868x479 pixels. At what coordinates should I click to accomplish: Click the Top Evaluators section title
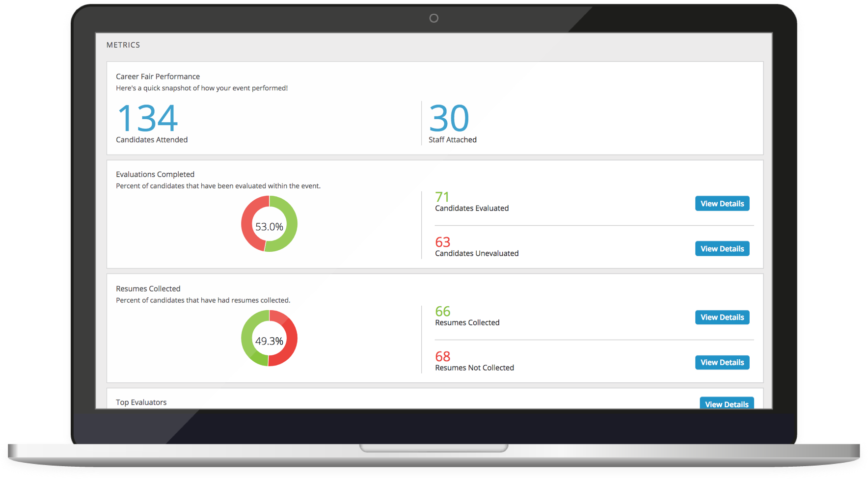pyautogui.click(x=141, y=402)
